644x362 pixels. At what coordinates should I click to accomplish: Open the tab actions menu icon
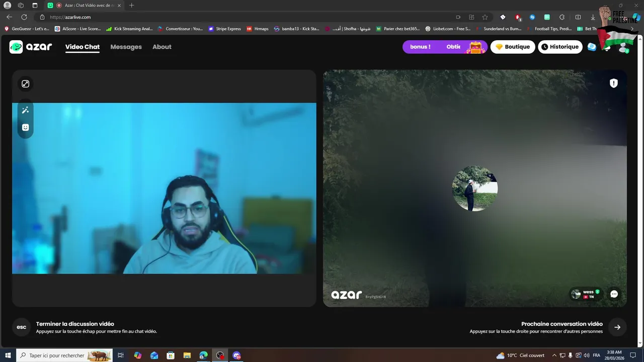[35, 6]
